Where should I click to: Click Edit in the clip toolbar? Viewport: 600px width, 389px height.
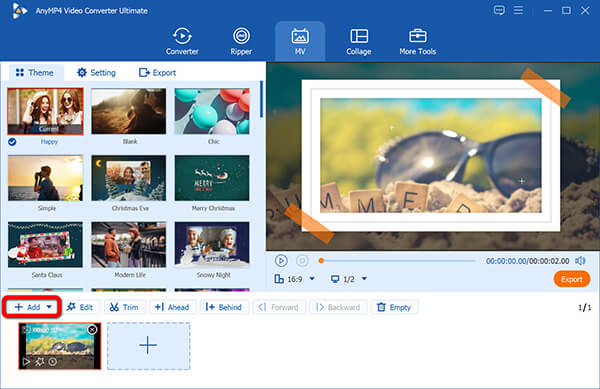[x=80, y=307]
